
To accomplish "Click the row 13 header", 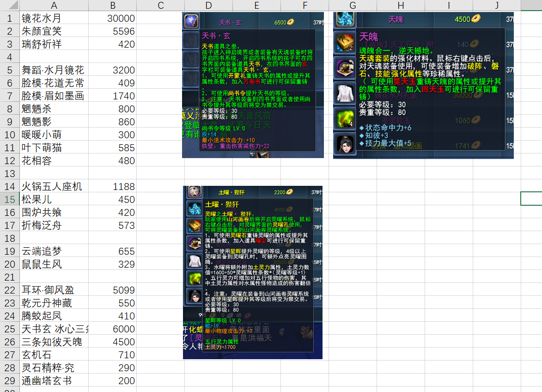I will [10, 173].
